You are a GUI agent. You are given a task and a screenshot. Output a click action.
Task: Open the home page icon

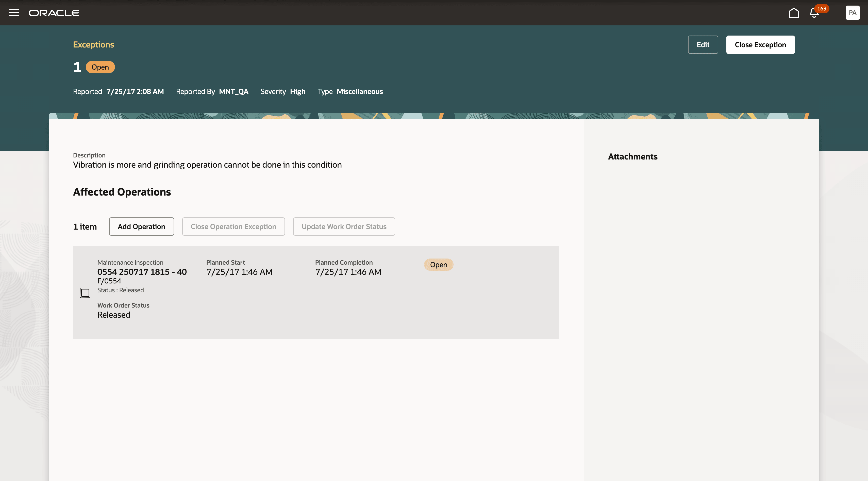794,13
